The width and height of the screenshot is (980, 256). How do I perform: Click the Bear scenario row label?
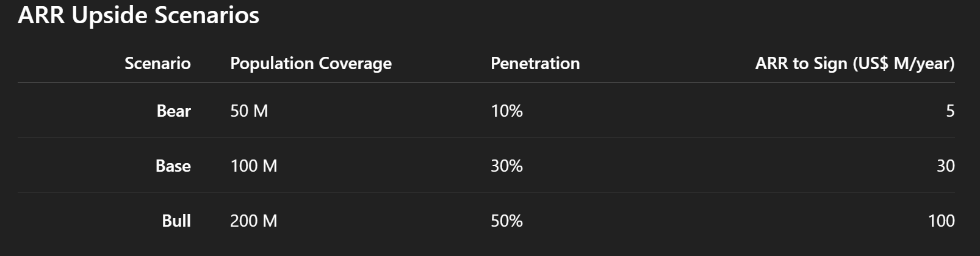(174, 111)
